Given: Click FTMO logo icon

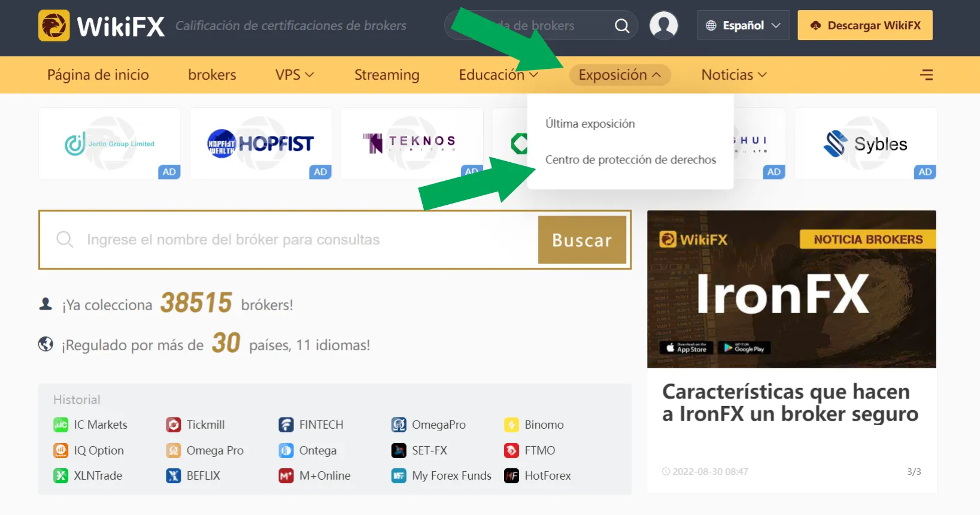Looking at the screenshot, I should click(x=511, y=450).
